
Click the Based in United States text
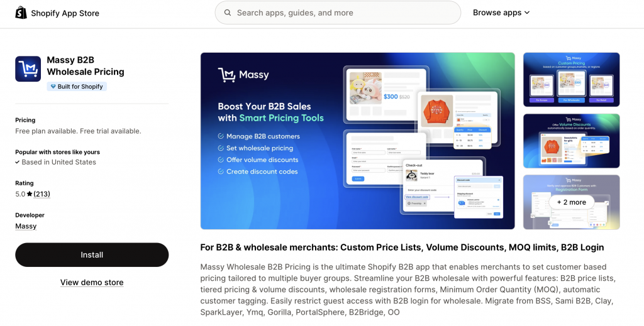58,162
